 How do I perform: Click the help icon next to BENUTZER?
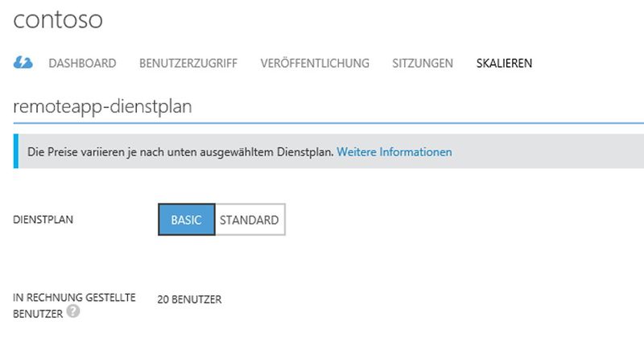(x=73, y=311)
